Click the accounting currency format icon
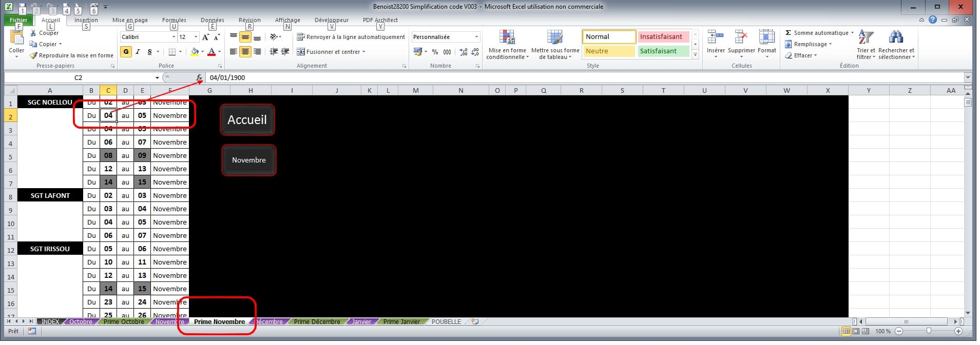The width and height of the screenshot is (980, 345). click(417, 52)
